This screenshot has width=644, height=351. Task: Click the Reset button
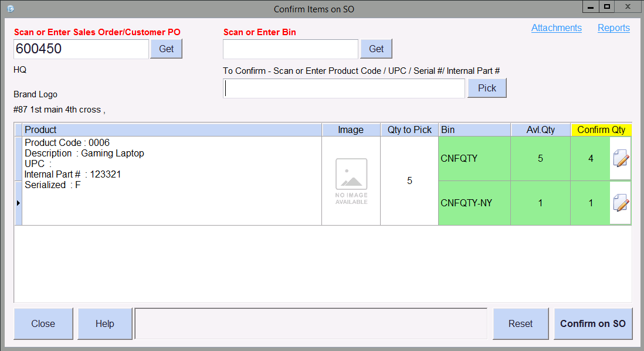[x=520, y=323]
